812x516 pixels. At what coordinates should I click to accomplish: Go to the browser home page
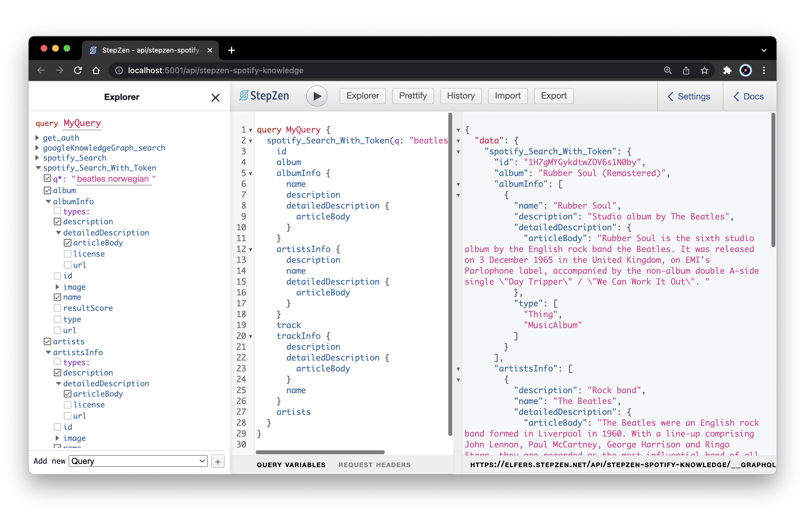click(x=96, y=70)
